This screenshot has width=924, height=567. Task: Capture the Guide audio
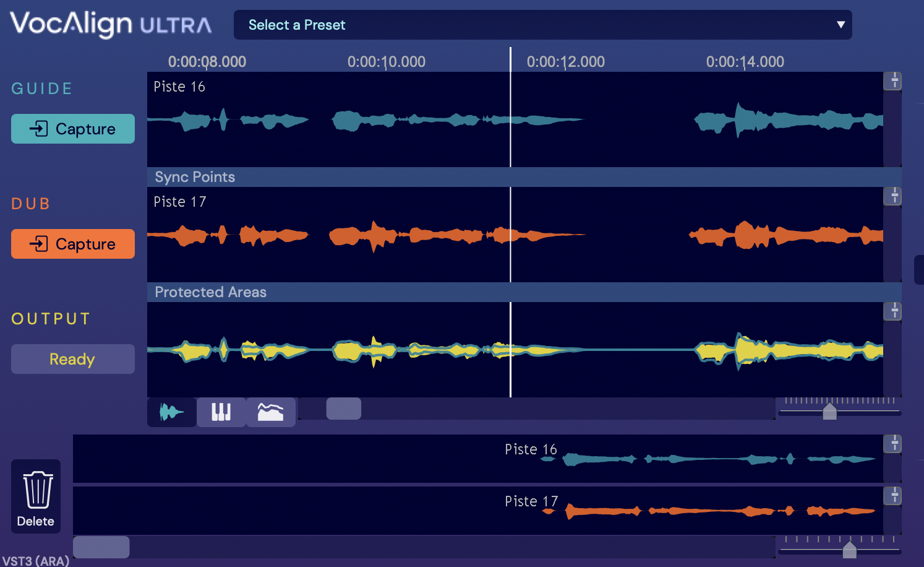click(x=73, y=129)
